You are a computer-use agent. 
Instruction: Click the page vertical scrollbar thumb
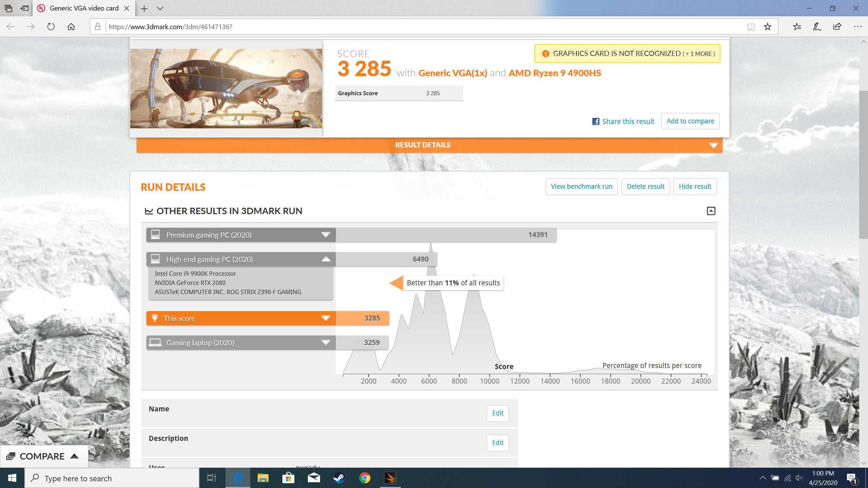863,165
